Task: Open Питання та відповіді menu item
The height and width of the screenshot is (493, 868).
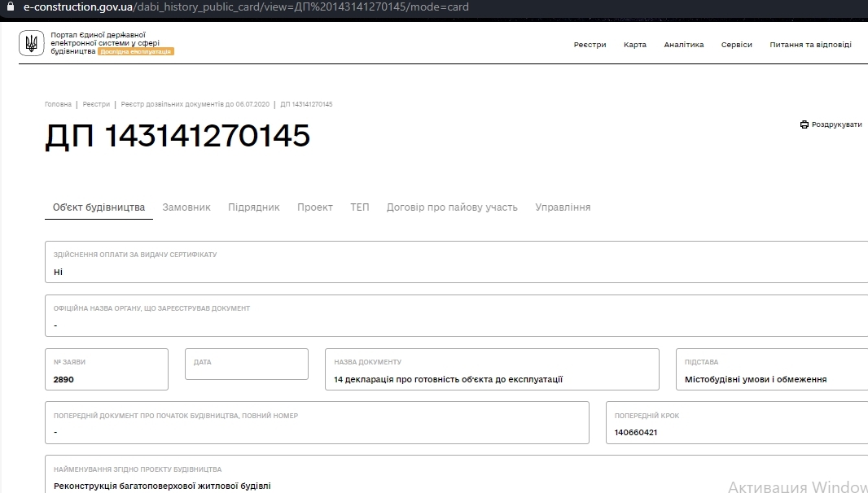Action: [x=810, y=45]
